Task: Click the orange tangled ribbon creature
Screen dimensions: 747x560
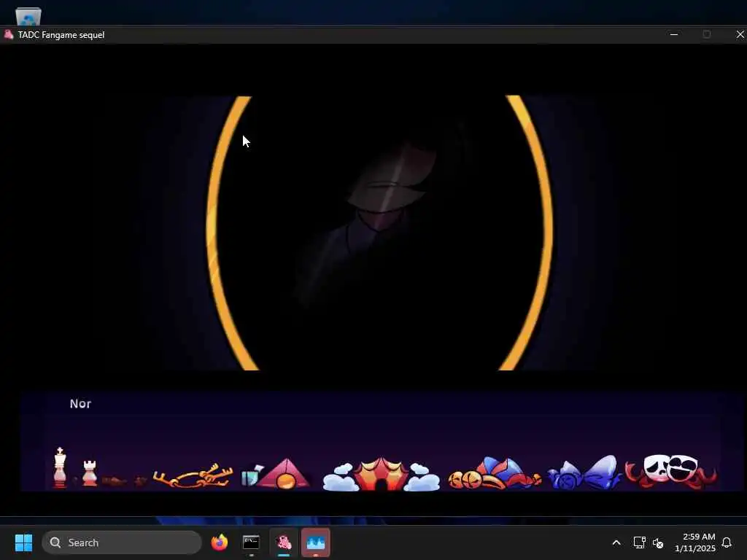Action: pos(193,475)
